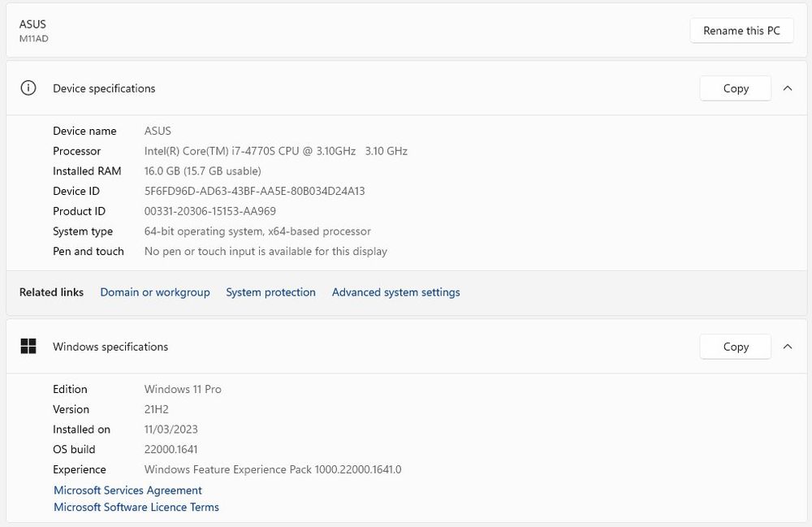Open the Microsoft Software Licence Terms link
The image size is (812, 527).
(x=136, y=507)
